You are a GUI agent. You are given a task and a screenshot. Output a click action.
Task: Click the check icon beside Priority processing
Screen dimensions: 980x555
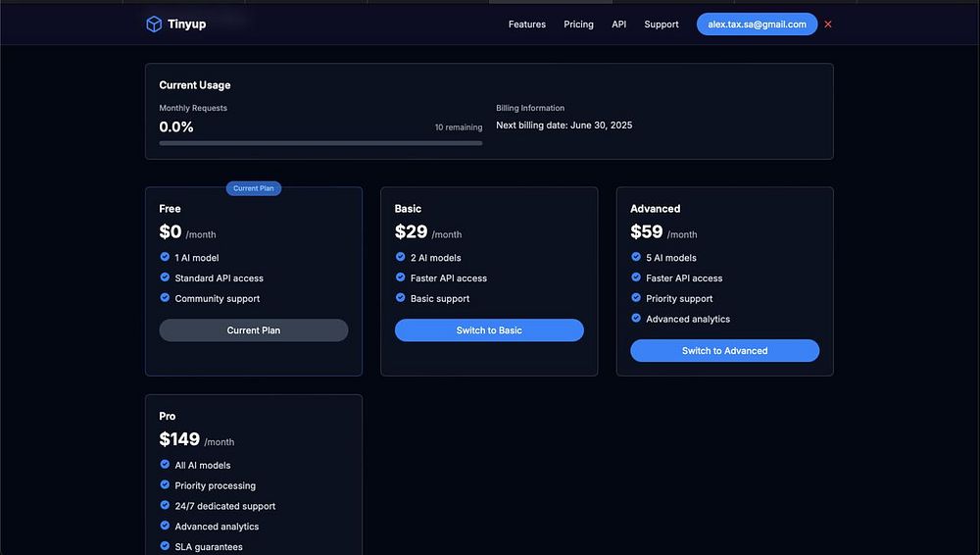(x=165, y=484)
